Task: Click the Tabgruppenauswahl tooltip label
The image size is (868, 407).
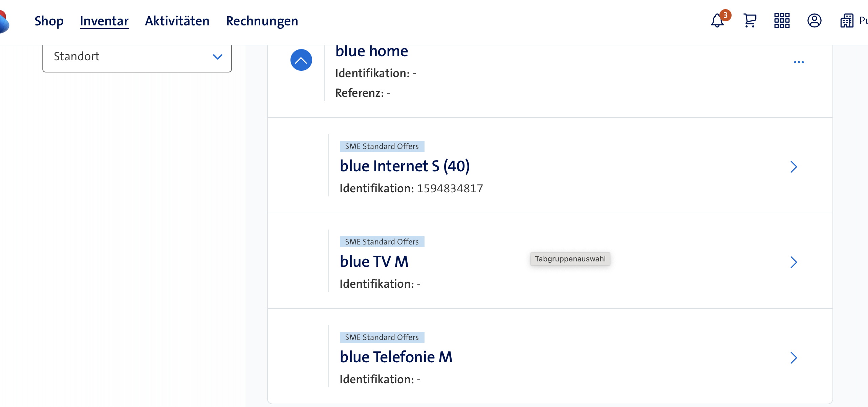Action: pyautogui.click(x=570, y=259)
